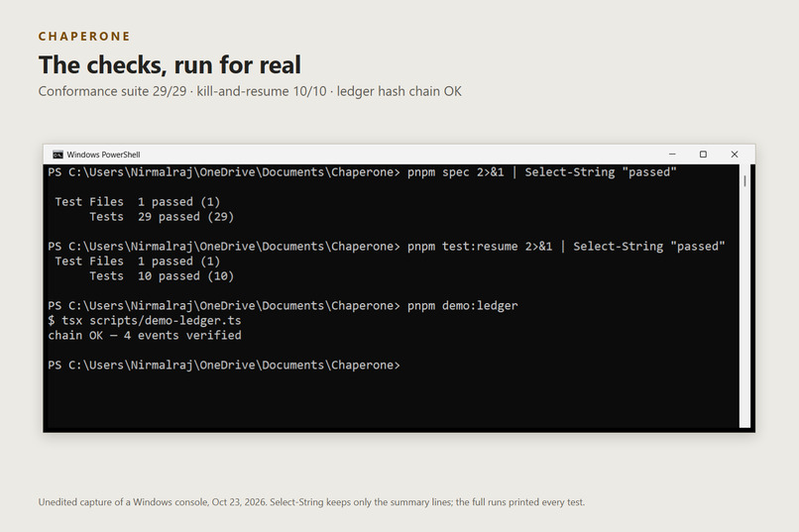The image size is (799, 532).
Task: Click 'chain OK — 4 events verified' line
Action: click(145, 336)
